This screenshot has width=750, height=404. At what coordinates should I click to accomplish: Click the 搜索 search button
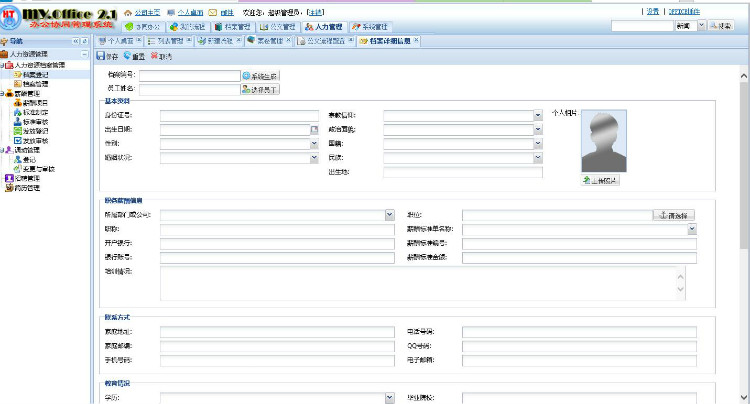pyautogui.click(x=721, y=26)
